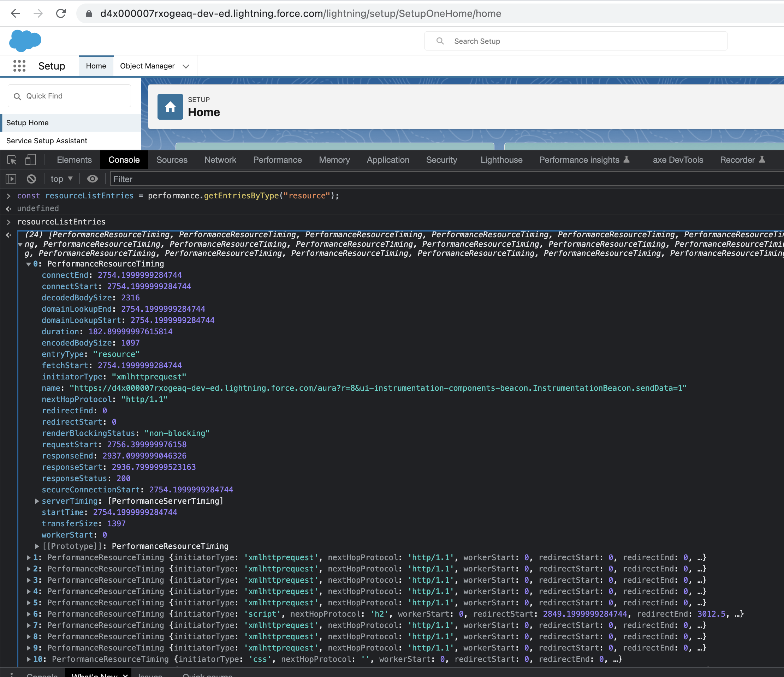Viewport: 784px width, 677px height.
Task: Click the name URL string value
Action: 378,388
